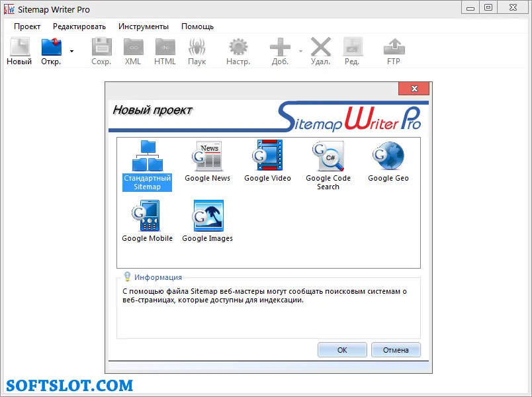Pick the Google Code Search icon

(328, 155)
